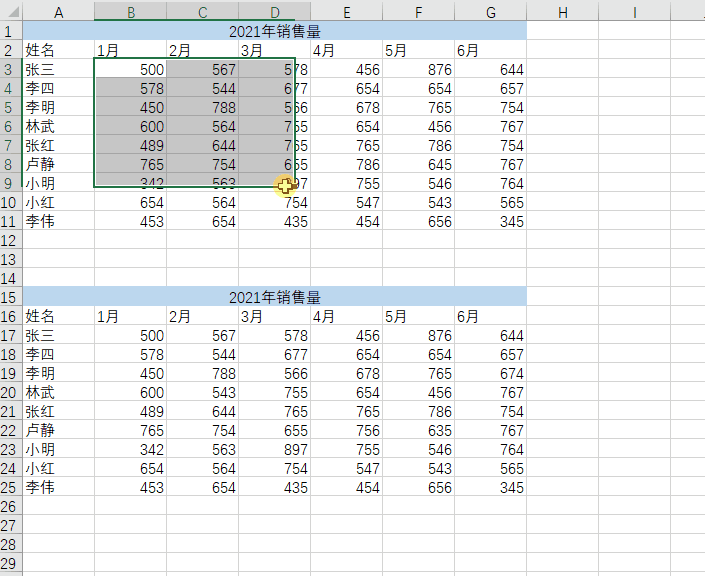The height and width of the screenshot is (576, 705).
Task: Click cell G4 with value 657
Action: [x=491, y=88]
